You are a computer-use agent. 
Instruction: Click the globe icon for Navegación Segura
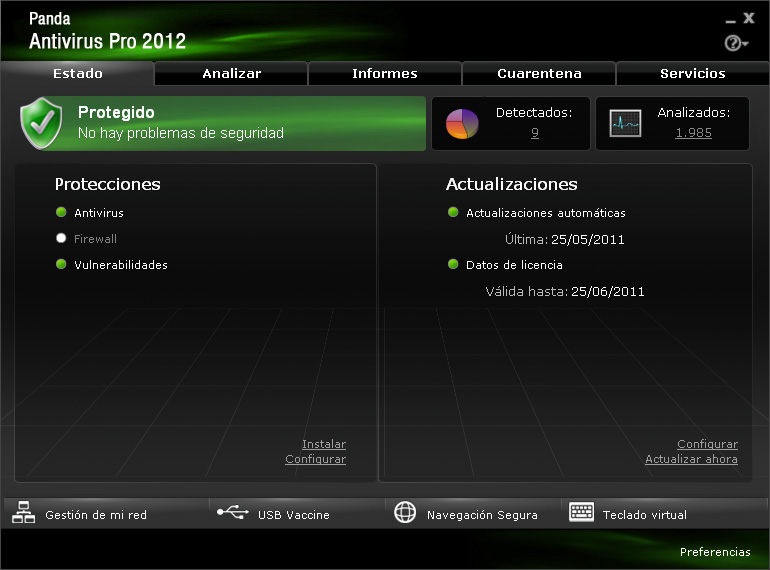pyautogui.click(x=405, y=513)
